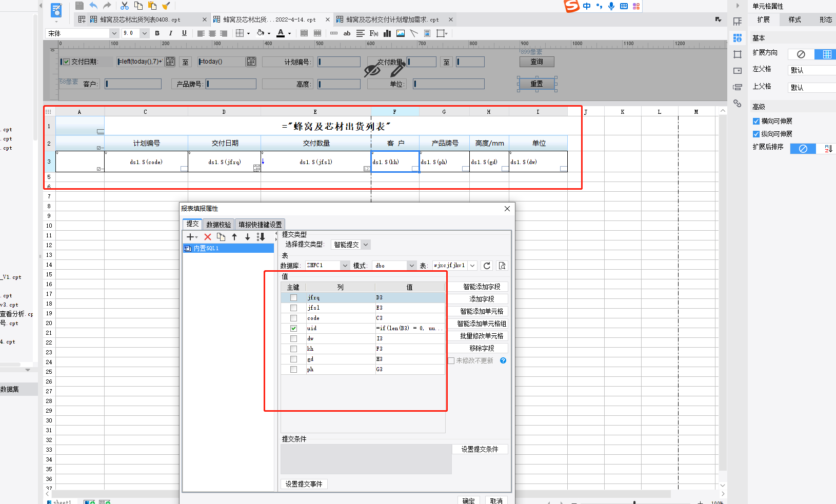
Task: Click the save icon in the top toolbar
Action: pos(79,6)
